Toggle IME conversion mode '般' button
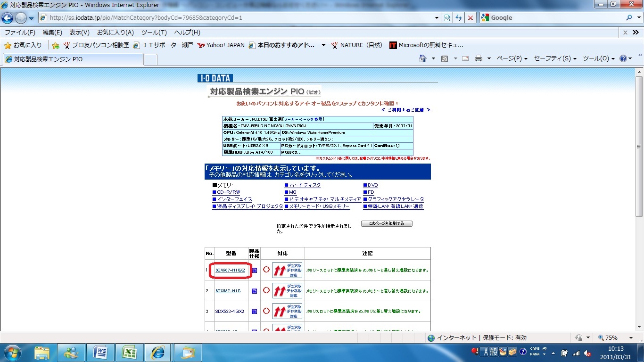644x362 pixels. click(494, 352)
